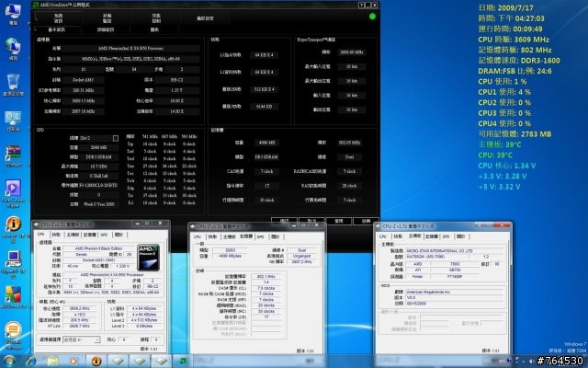Open CPU tab in the right CPU-Z mainboard window
Image resolution: width=588 pixels, height=368 pixels.
click(383, 236)
